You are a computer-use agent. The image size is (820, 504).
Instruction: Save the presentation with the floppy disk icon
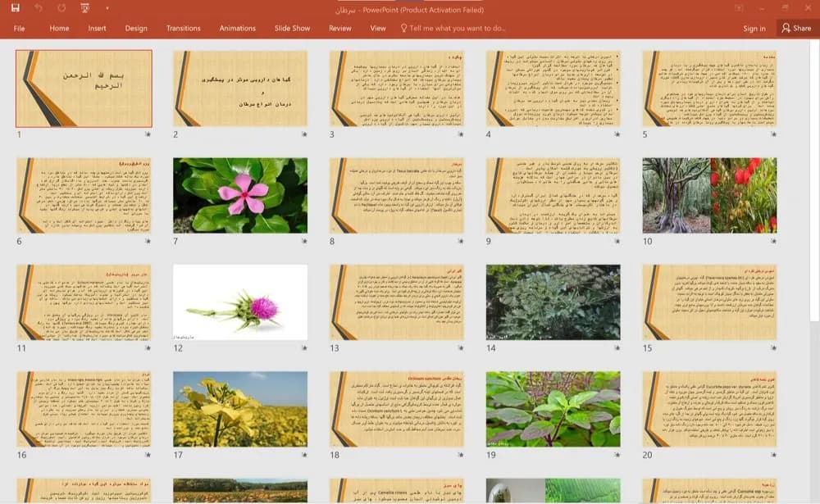click(15, 8)
